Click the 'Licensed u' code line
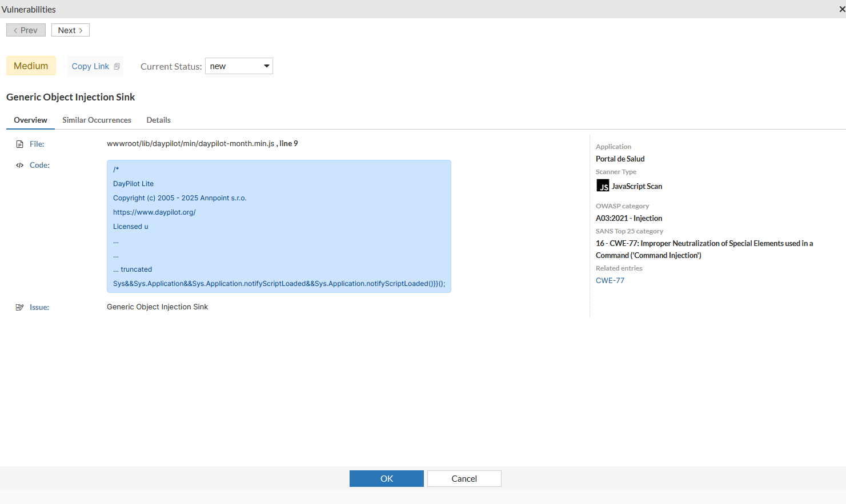Viewport: 846px width, 504px height. pos(131,227)
